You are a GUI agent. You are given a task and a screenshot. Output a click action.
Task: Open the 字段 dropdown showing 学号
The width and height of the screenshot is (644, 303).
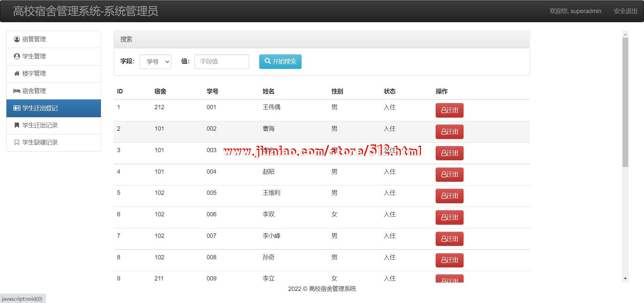pos(155,61)
